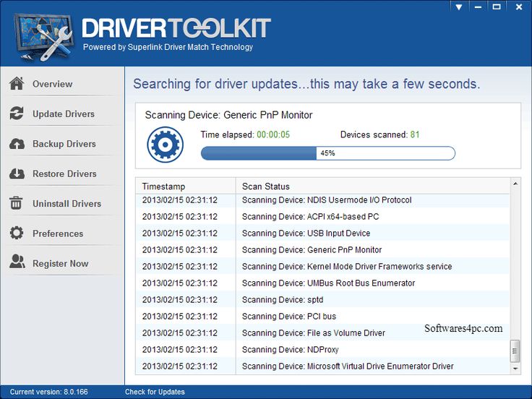Click the 45% scan progress bar
The height and width of the screenshot is (399, 532).
pyautogui.click(x=327, y=153)
